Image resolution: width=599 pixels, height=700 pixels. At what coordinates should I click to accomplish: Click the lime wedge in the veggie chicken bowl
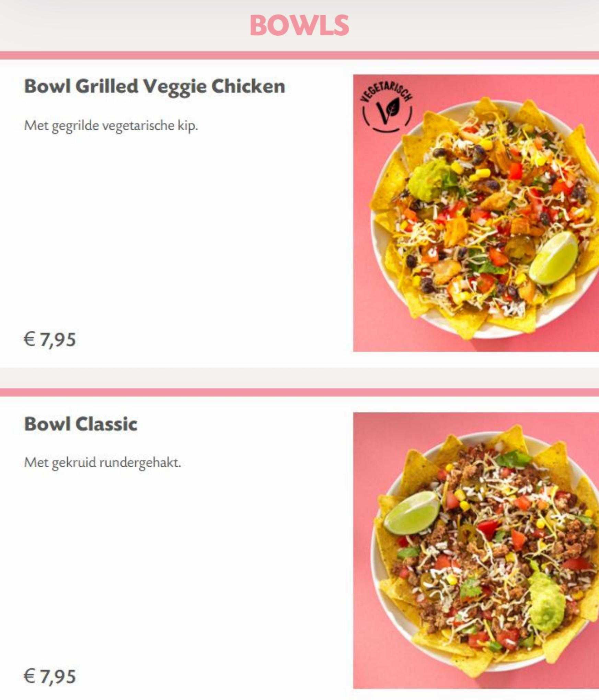click(553, 258)
